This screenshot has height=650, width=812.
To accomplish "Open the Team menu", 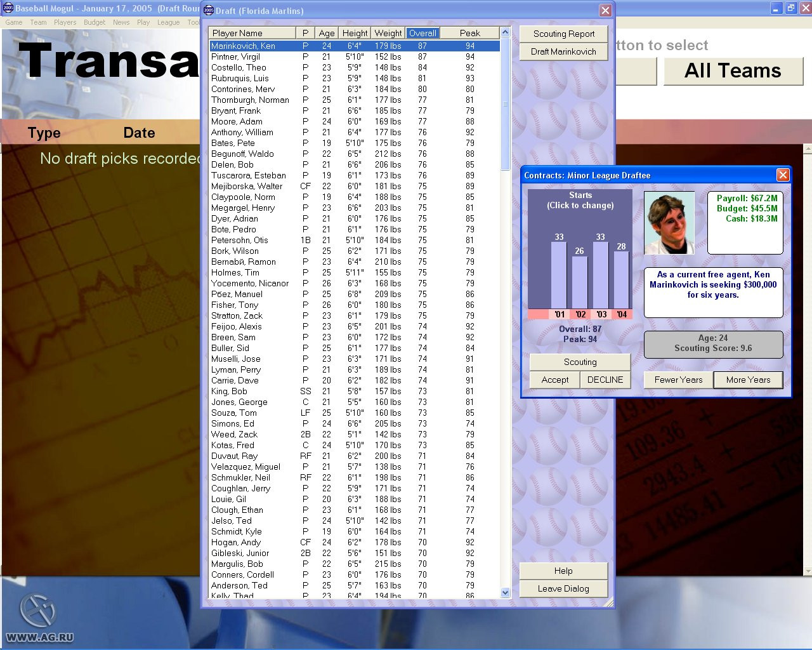I will coord(38,22).
